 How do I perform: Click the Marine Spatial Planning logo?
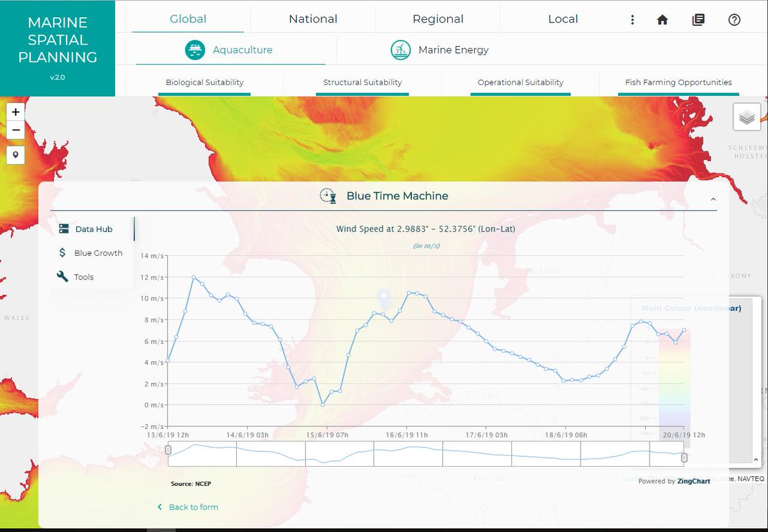click(58, 49)
